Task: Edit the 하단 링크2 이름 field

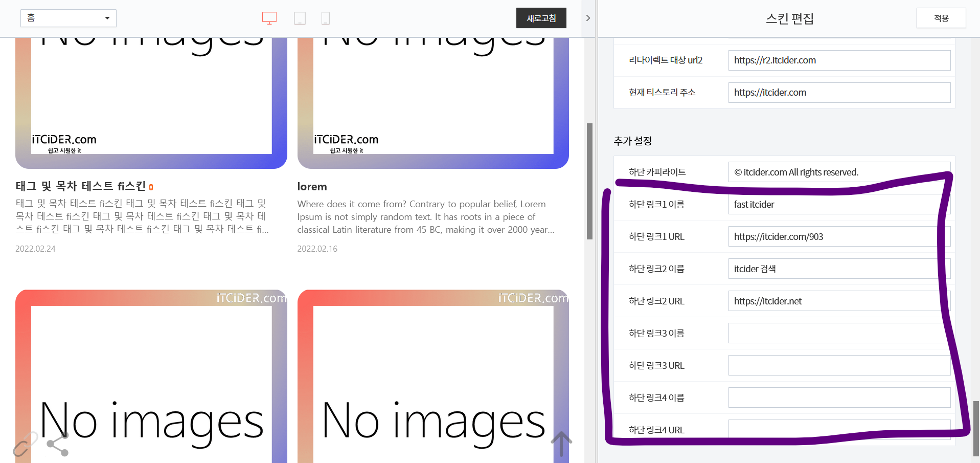Action: pos(839,269)
